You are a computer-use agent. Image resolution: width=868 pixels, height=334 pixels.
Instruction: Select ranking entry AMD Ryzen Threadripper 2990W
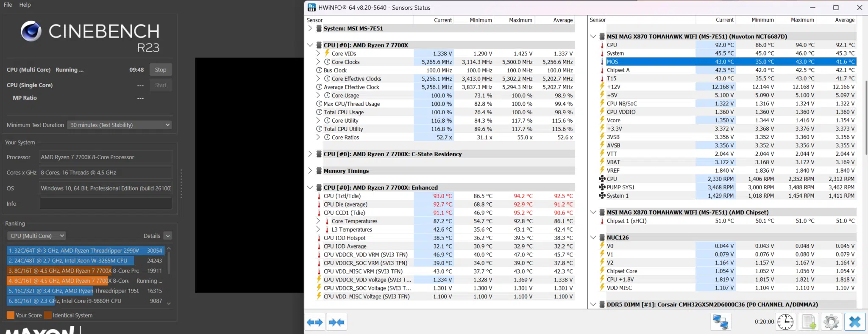click(x=85, y=251)
